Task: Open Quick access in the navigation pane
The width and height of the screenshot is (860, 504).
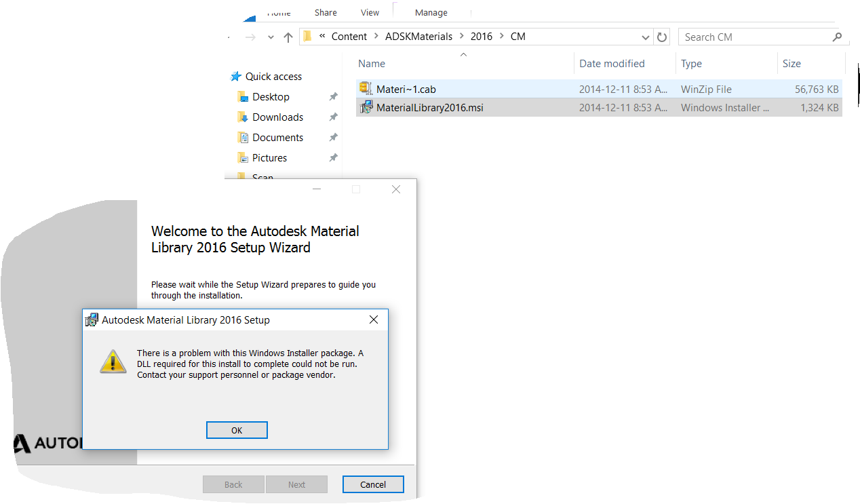Action: pyautogui.click(x=273, y=77)
